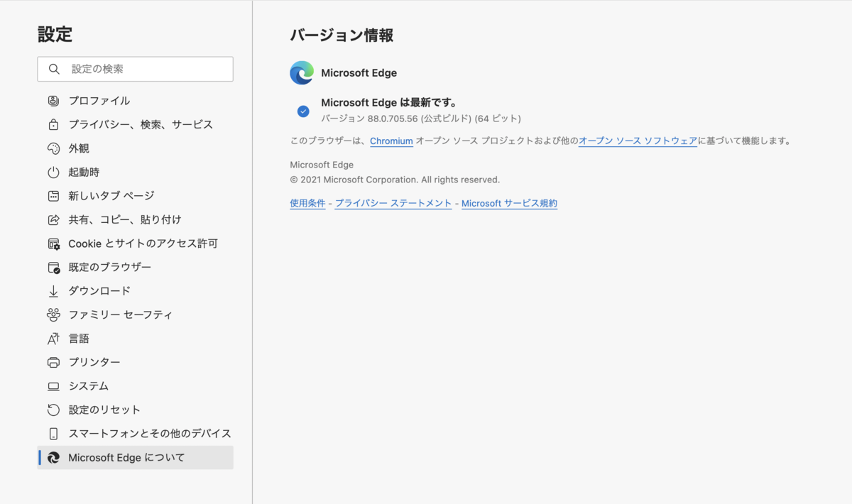
Task: Click the reset icon beside 設定のリセット
Action: point(53,410)
